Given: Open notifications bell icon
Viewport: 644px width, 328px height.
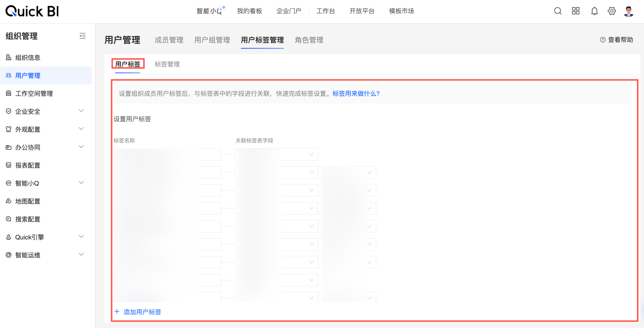Looking at the screenshot, I should tap(594, 11).
